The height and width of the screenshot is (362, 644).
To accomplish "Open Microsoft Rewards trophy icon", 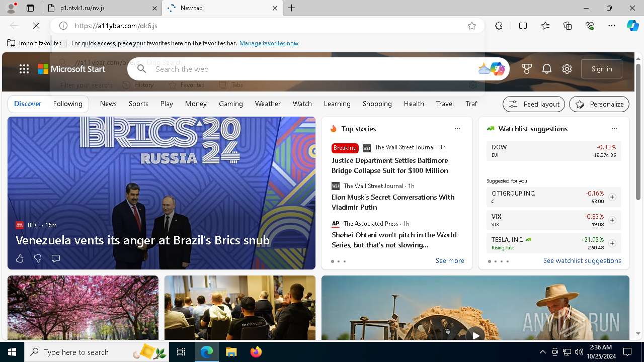I will click(x=527, y=69).
